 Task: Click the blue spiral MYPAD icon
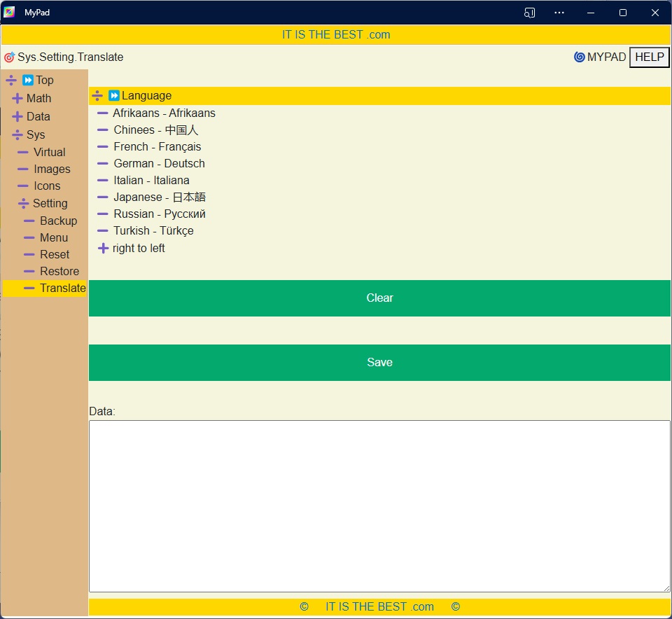[x=579, y=57]
